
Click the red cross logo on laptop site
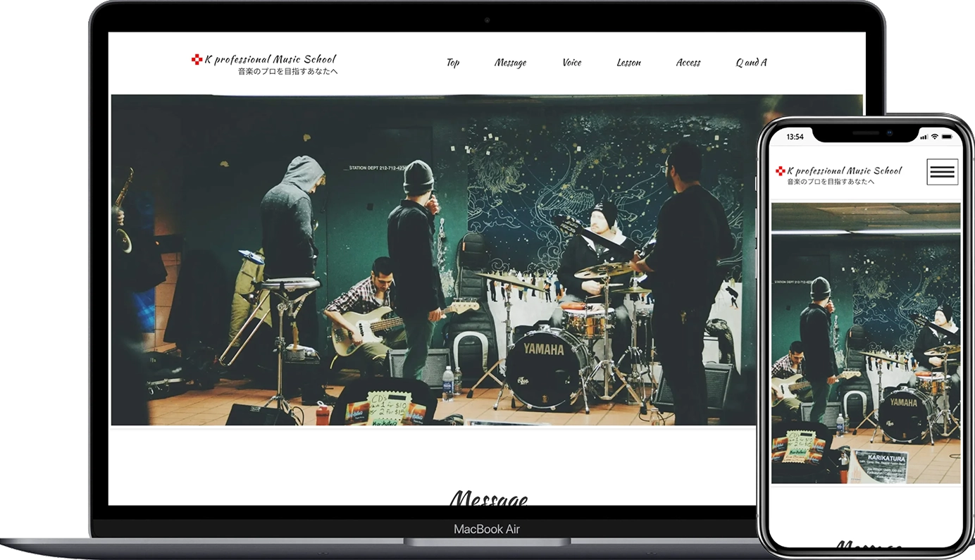(197, 60)
